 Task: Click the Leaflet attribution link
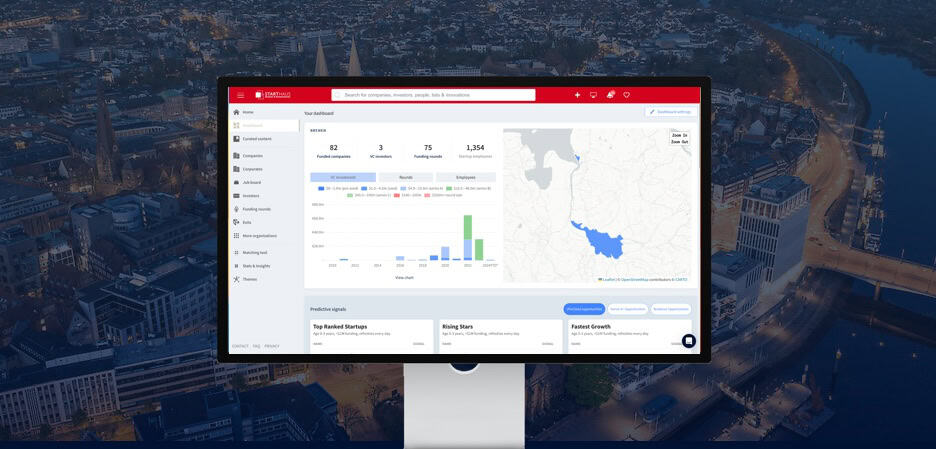pyautogui.click(x=607, y=279)
